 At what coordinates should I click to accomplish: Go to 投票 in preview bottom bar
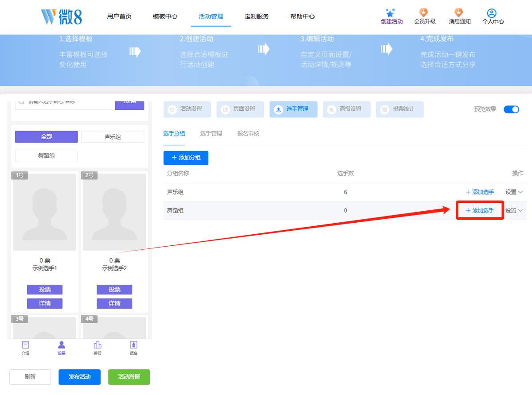(x=61, y=348)
